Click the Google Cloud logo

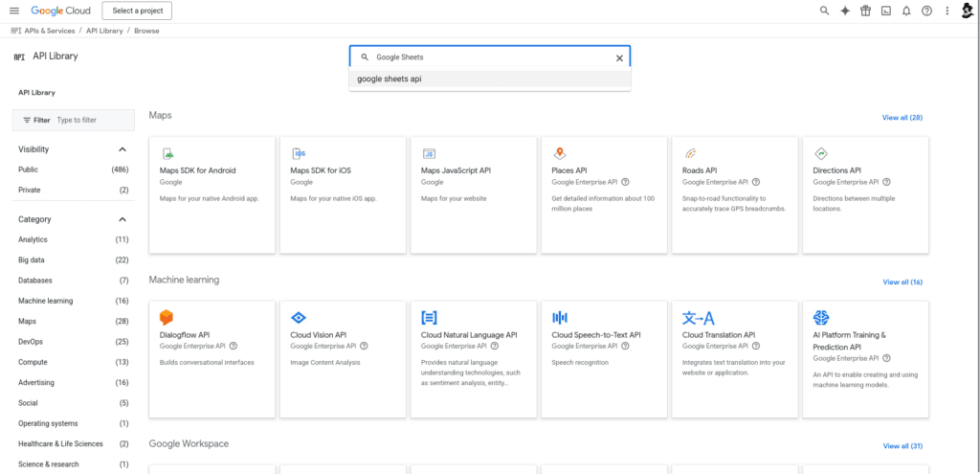pyautogui.click(x=60, y=11)
